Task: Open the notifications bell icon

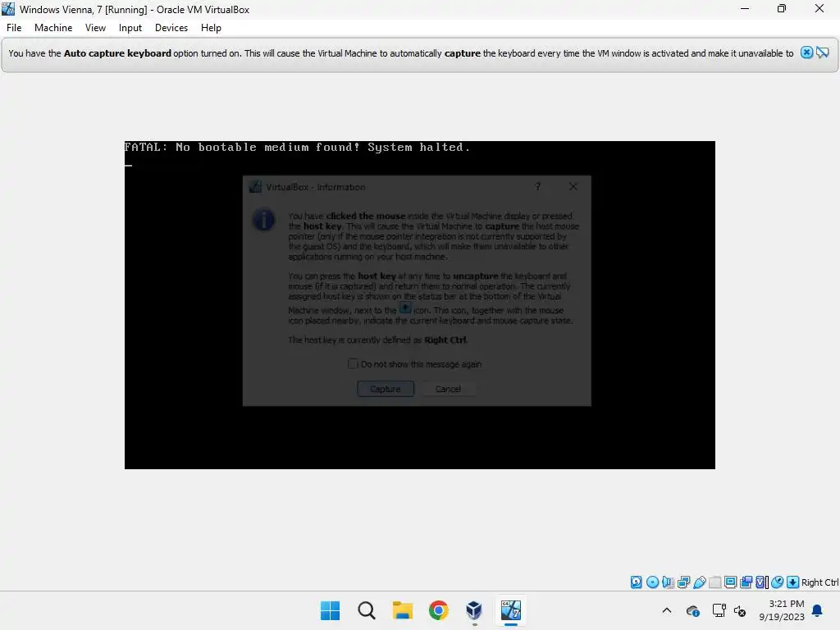Action: (818, 610)
